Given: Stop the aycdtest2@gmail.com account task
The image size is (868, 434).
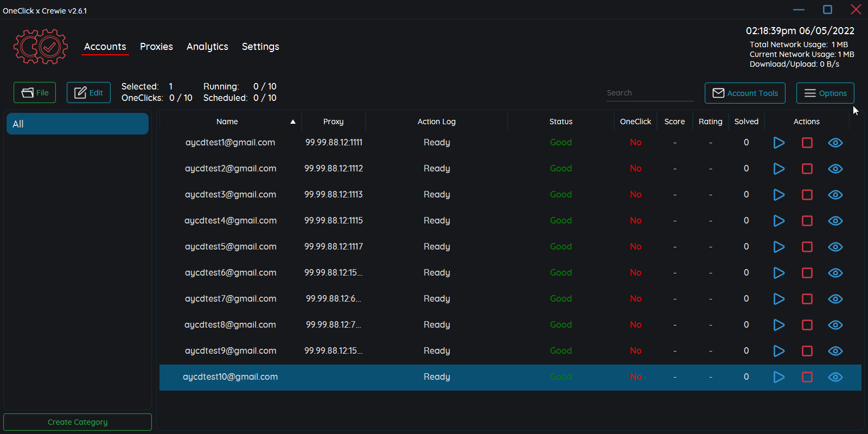Looking at the screenshot, I should pos(807,169).
